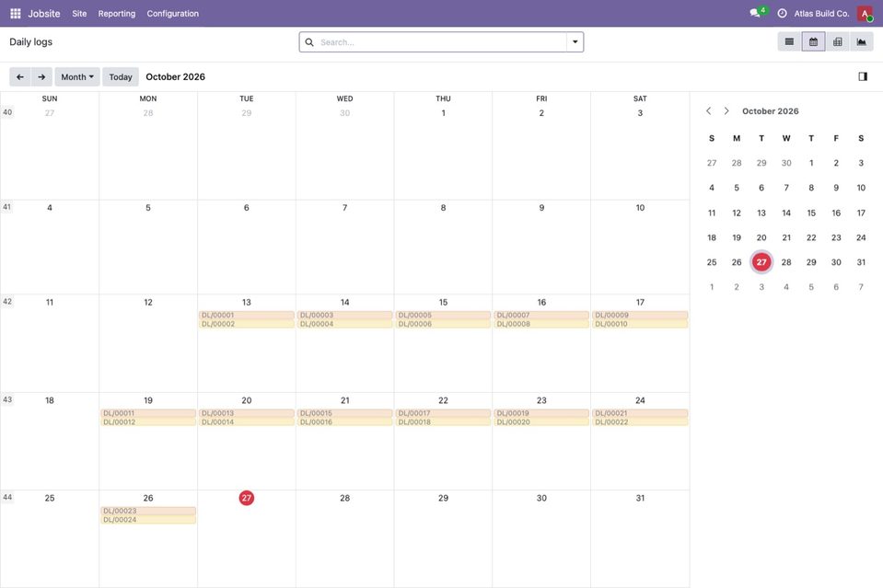Open daily log DL/00020
The width and height of the screenshot is (883, 588).
coord(541,422)
